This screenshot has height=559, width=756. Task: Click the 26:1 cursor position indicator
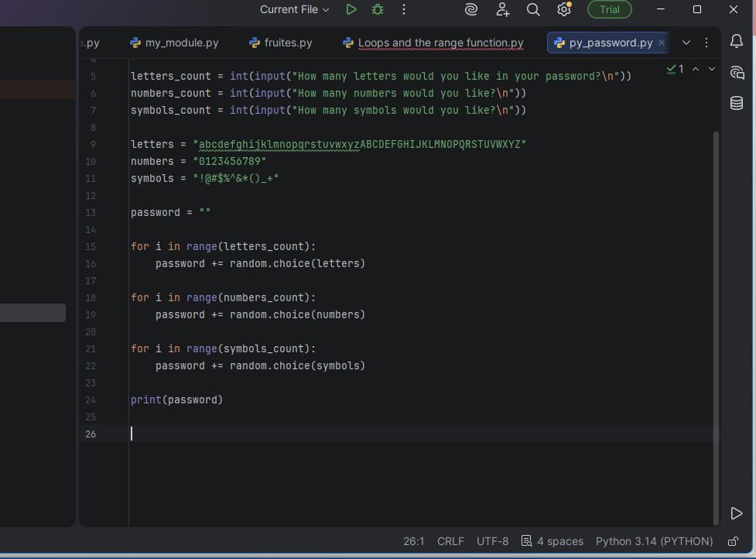click(414, 541)
